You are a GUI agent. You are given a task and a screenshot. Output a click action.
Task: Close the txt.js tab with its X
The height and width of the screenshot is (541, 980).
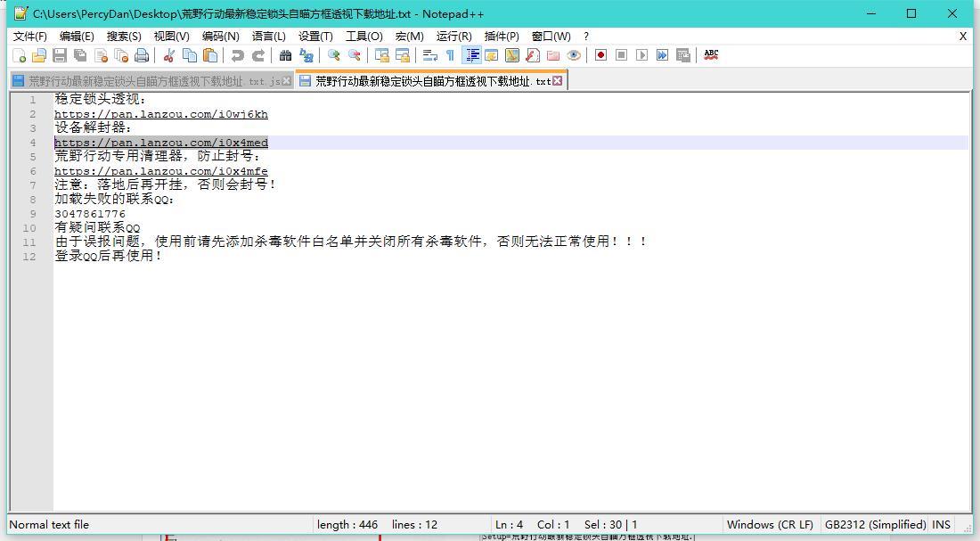[286, 81]
